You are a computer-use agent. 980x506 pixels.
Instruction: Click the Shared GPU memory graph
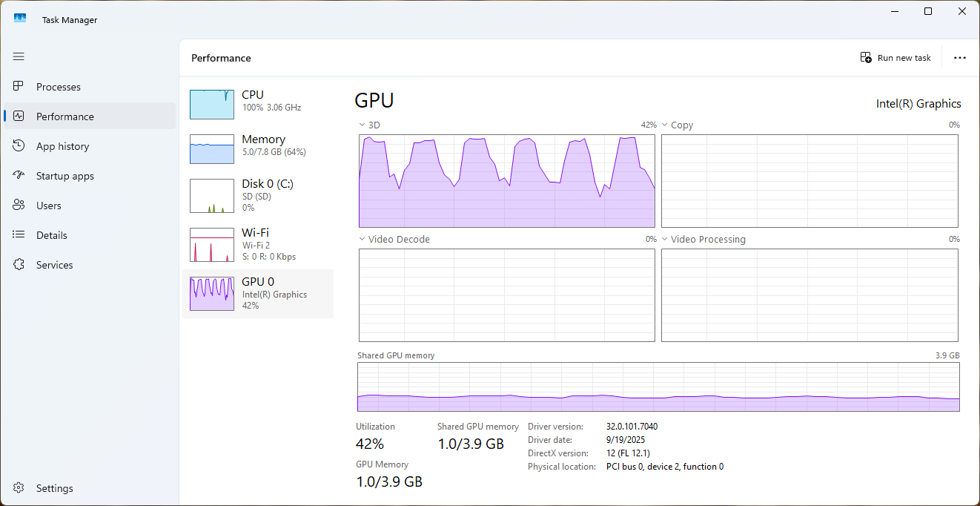coord(658,387)
